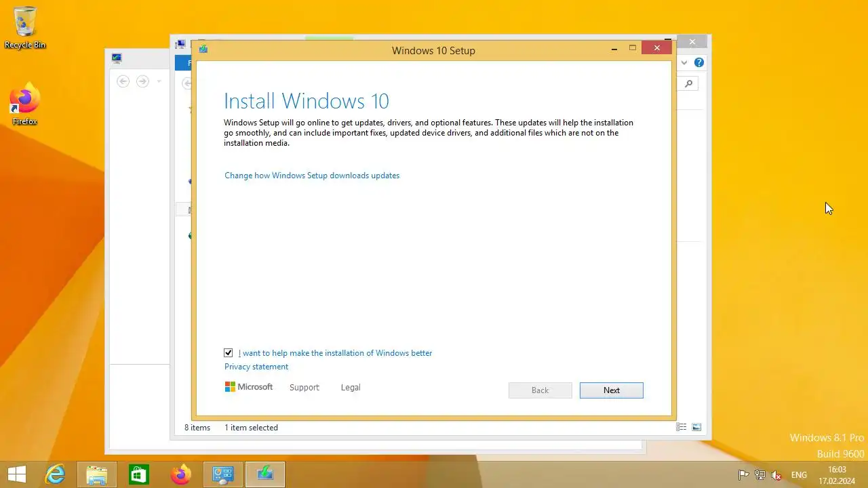
Task: Launch Firefox from the taskbar
Action: pos(180,474)
